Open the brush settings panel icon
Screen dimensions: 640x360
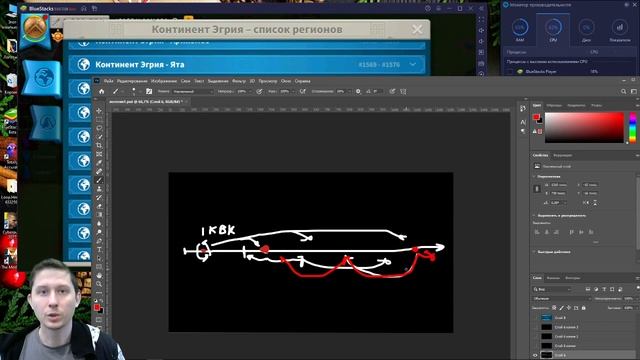click(x=149, y=91)
